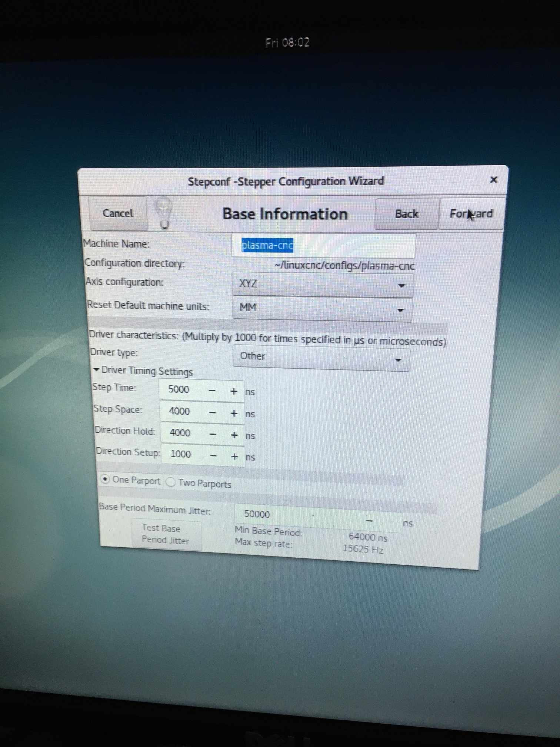The height and width of the screenshot is (747, 560).
Task: Click the lightbulb help icon
Action: [163, 213]
